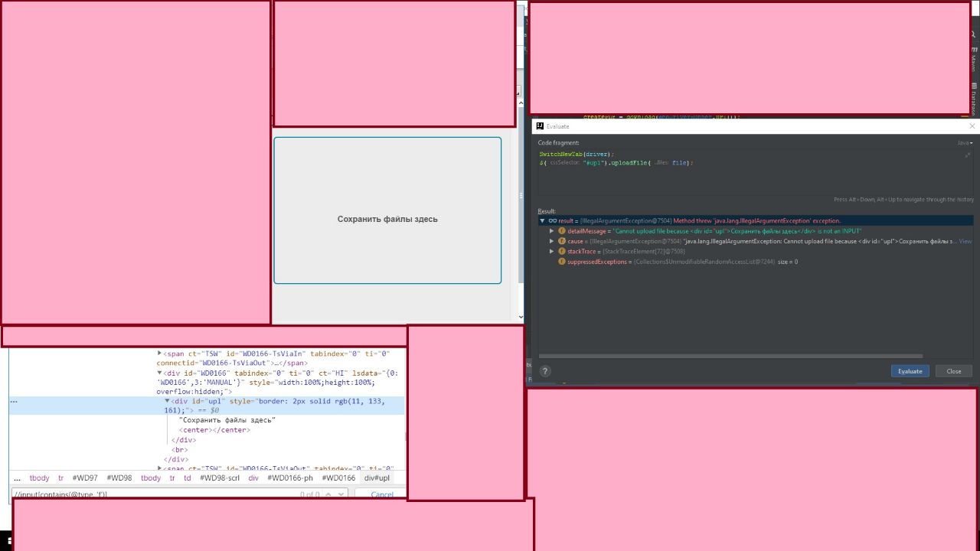Click the View link on the cause row
This screenshot has width=980, height=551.
965,241
